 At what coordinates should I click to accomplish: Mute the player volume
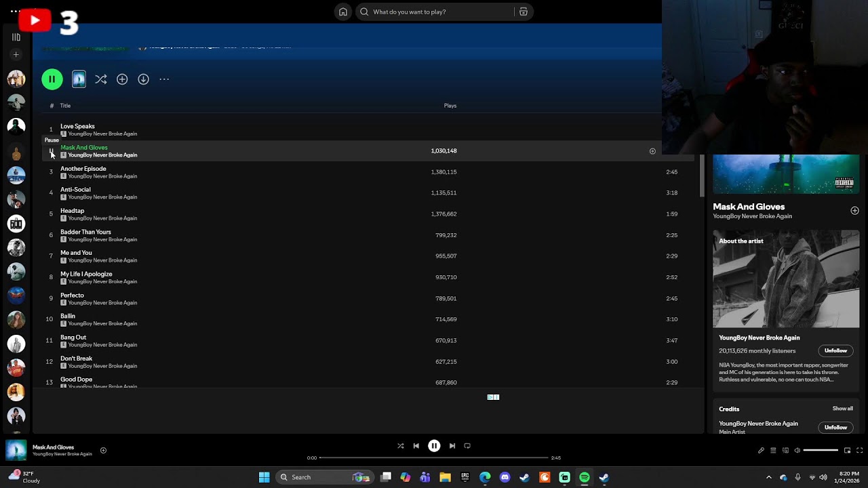coord(797,450)
